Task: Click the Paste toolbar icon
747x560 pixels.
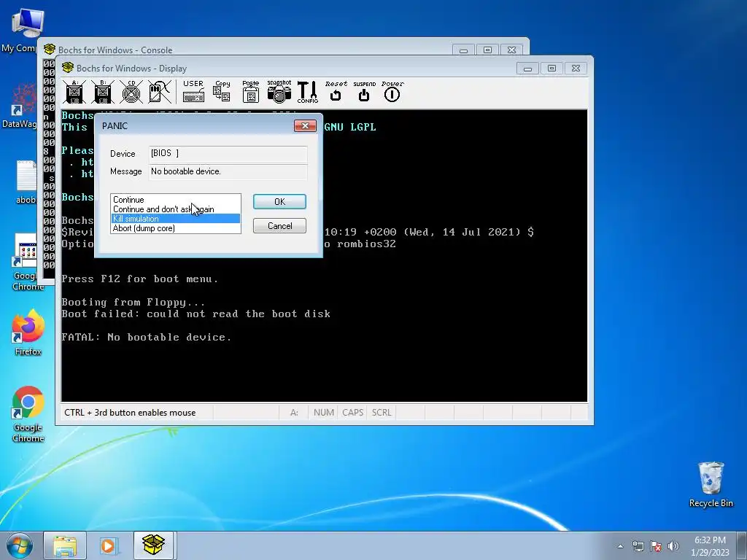Action: point(251,91)
